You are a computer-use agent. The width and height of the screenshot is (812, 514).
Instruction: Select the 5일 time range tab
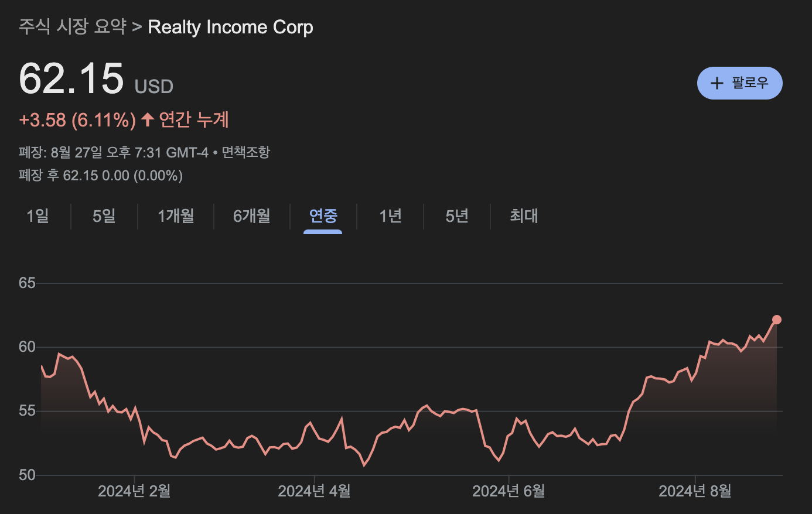104,216
